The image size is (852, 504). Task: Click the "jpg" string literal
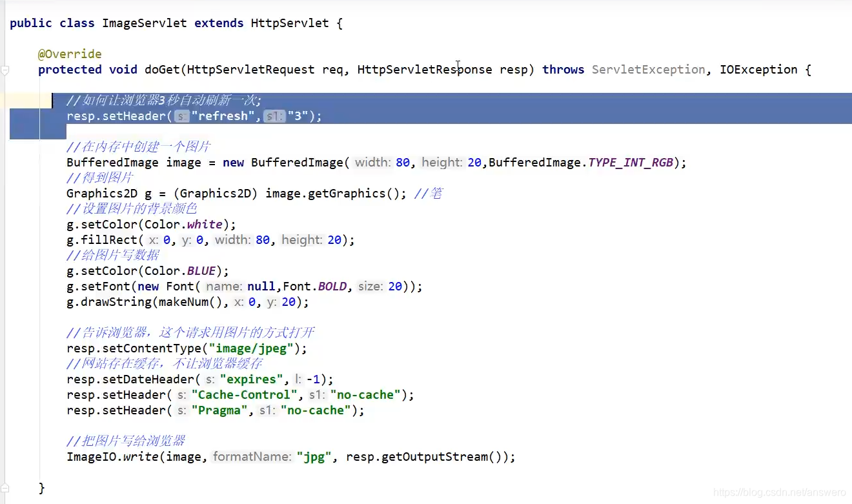pyautogui.click(x=314, y=457)
